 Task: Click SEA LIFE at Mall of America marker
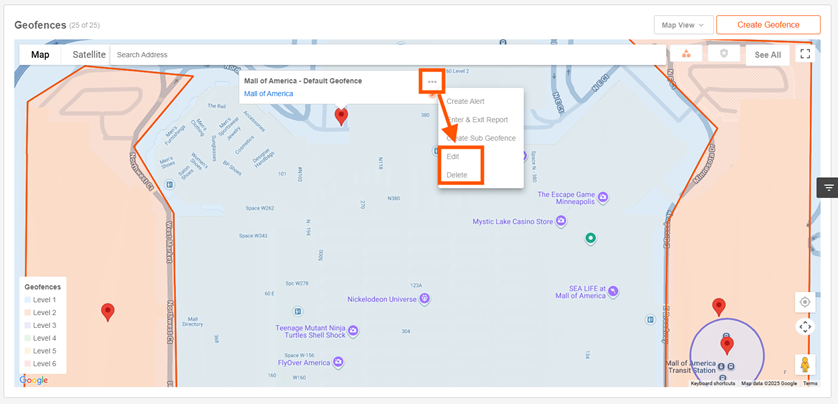pos(613,291)
